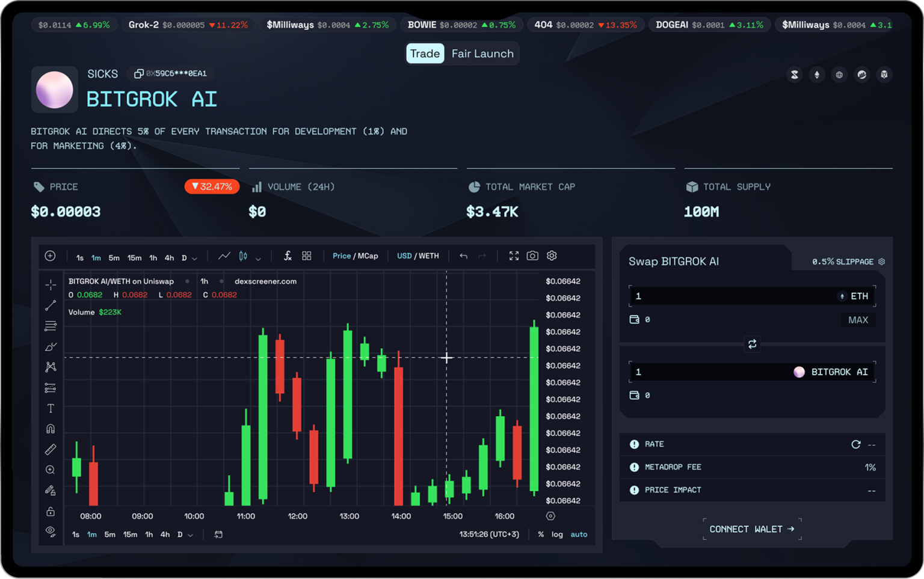Screen dimensions: 924x579
Task: Open chart settings gear in the top toolbar
Action: pos(552,256)
